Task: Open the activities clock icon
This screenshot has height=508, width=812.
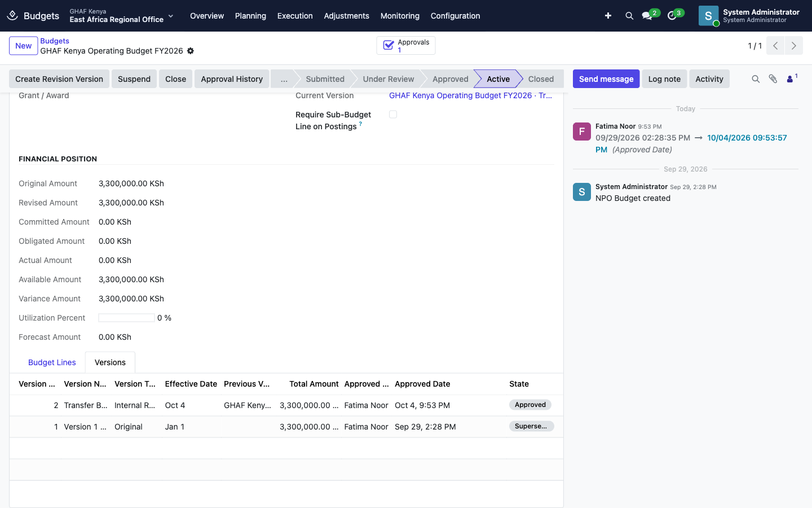Action: [x=672, y=16]
